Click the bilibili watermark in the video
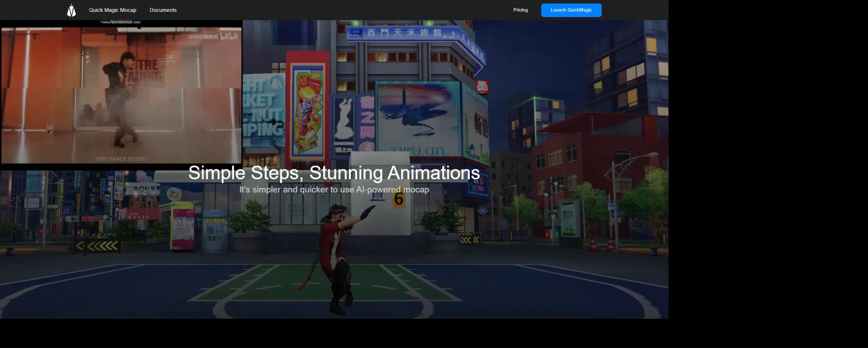 (229, 36)
